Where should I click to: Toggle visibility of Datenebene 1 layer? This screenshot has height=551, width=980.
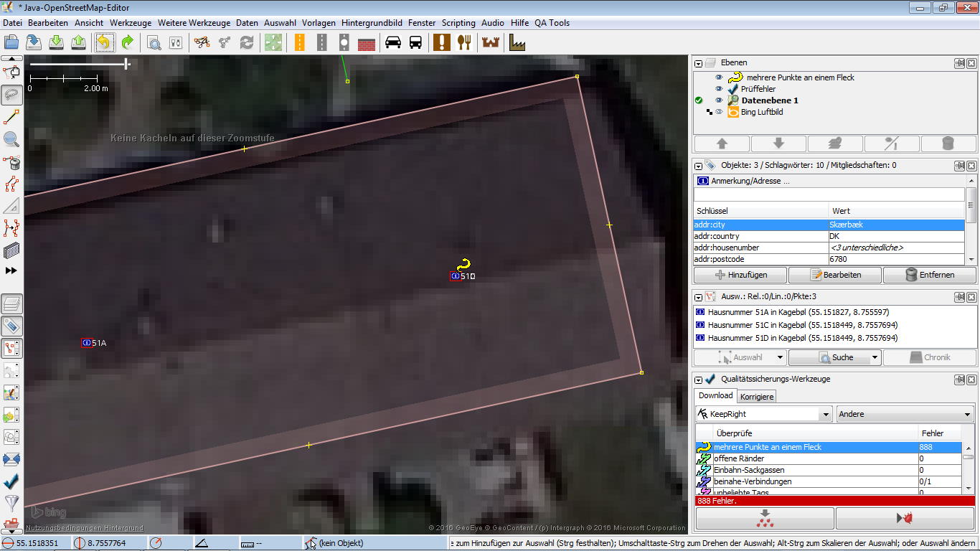(719, 100)
